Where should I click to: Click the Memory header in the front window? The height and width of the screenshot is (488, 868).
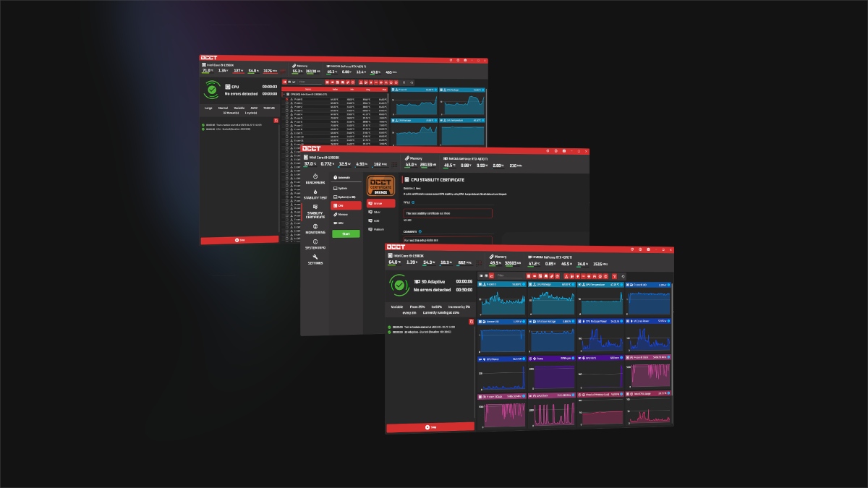coord(498,256)
